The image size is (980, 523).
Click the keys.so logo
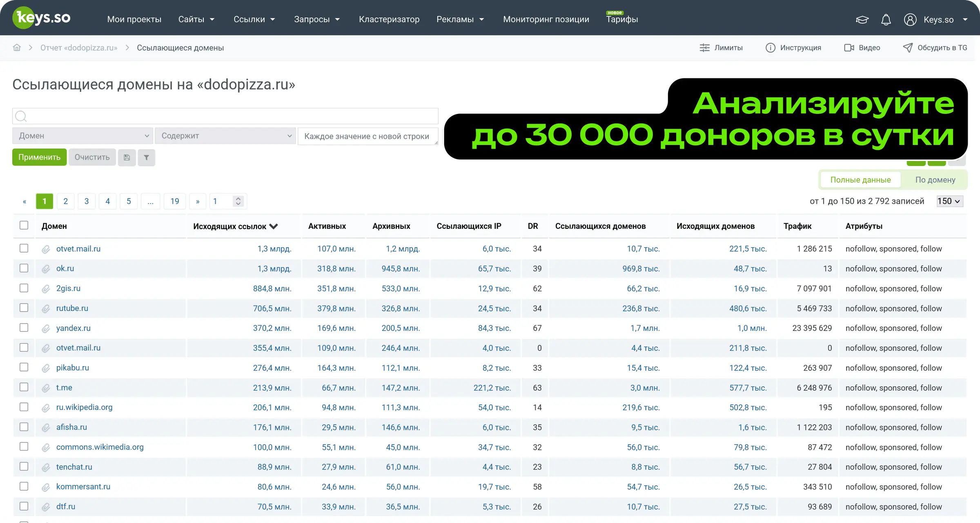(x=42, y=18)
